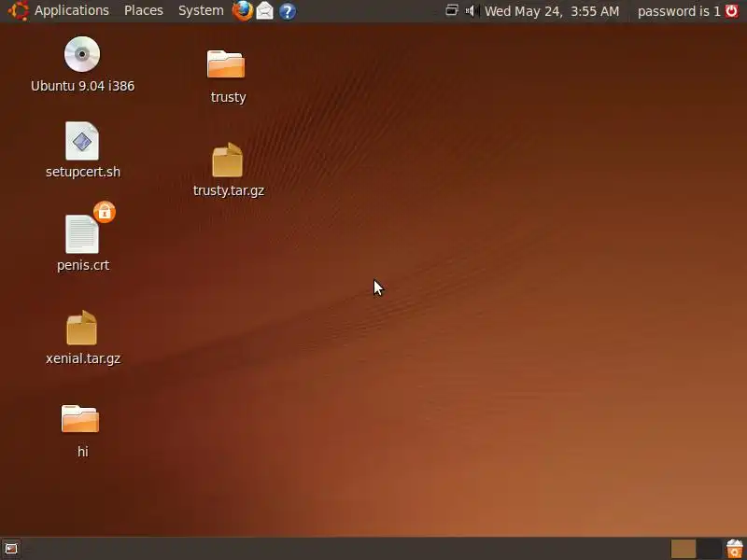Click the 'trusty' folder name label
747x560 pixels.
(228, 97)
